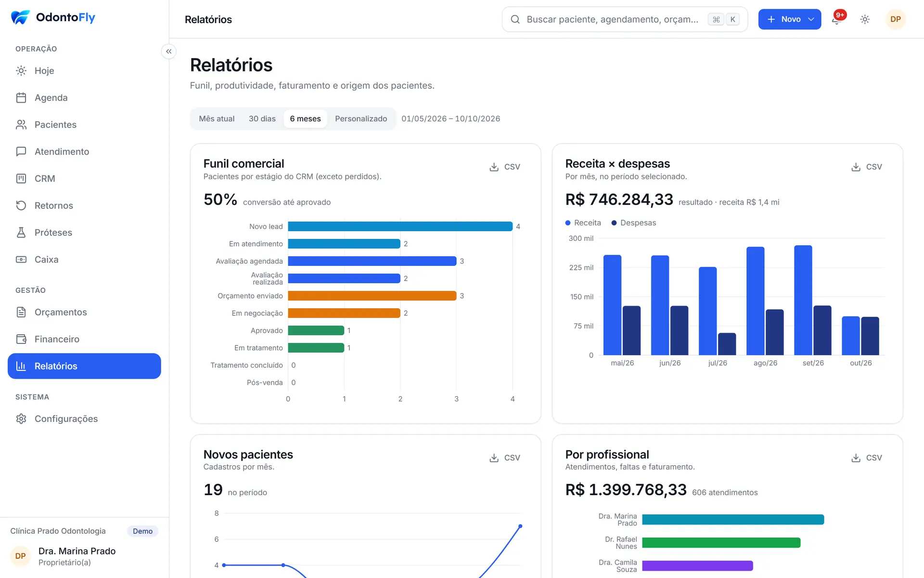Select the 6 meses period tab
The height and width of the screenshot is (578, 924).
point(305,119)
